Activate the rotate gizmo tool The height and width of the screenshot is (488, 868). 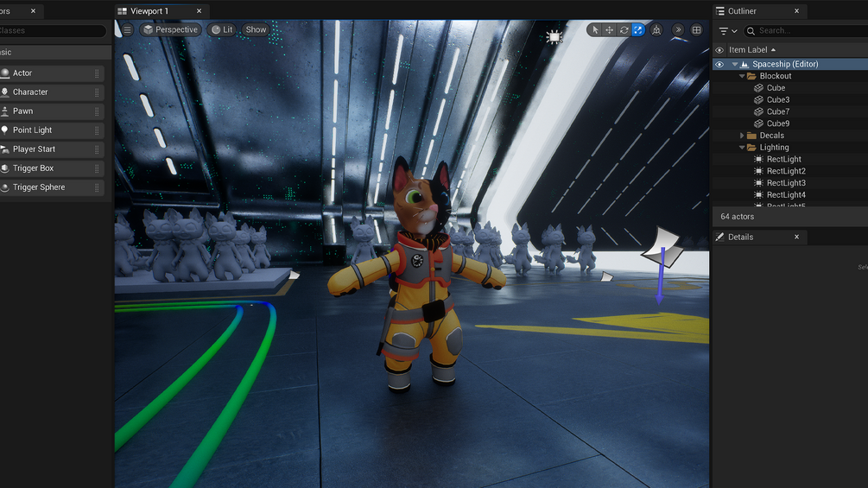click(624, 30)
